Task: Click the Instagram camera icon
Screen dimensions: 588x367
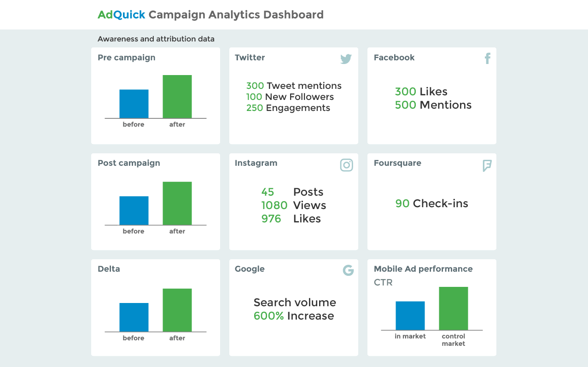Action: click(346, 165)
